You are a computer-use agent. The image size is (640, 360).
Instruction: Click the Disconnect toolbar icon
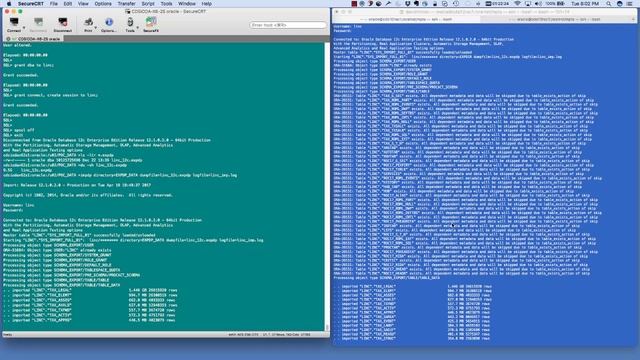(62, 24)
